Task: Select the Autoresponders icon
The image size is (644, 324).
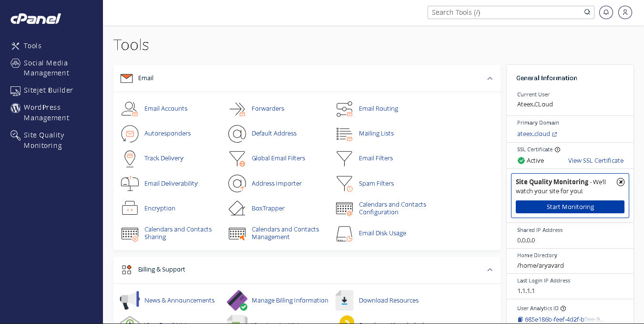Action: tap(130, 134)
